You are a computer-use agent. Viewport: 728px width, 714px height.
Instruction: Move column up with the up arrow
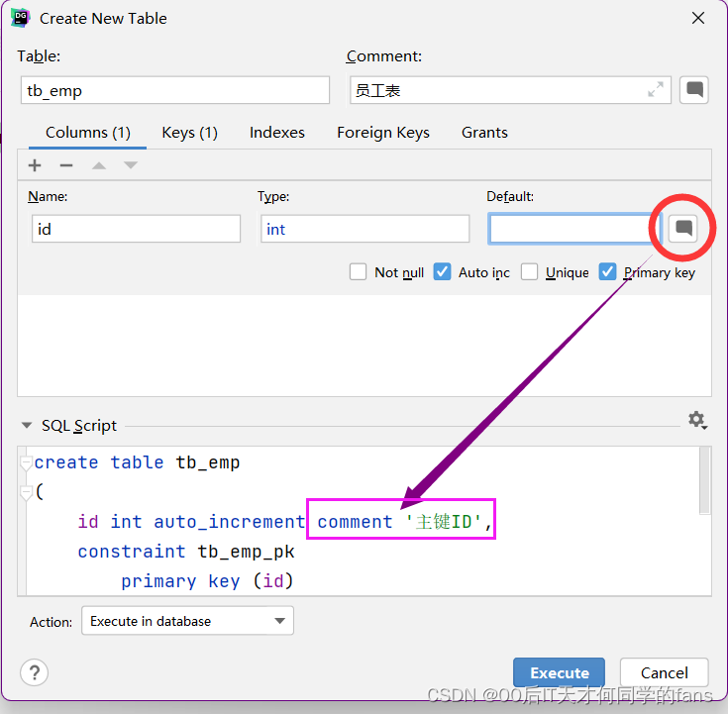(x=99, y=165)
